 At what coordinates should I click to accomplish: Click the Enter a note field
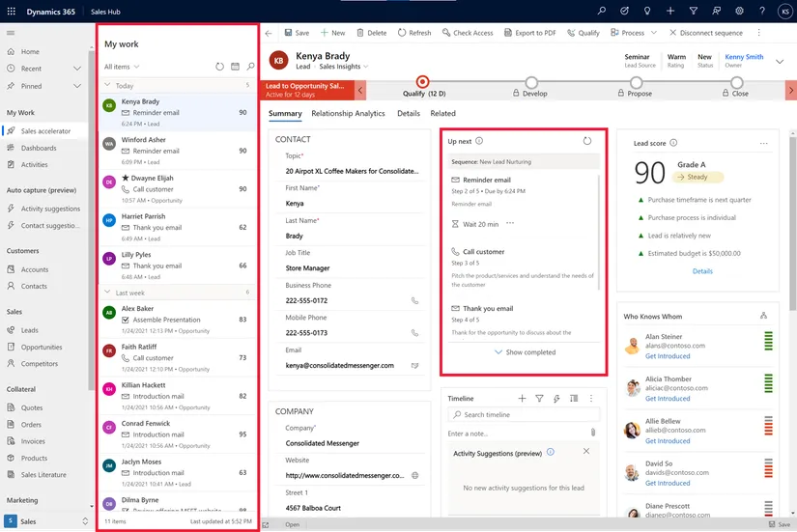[x=518, y=434]
